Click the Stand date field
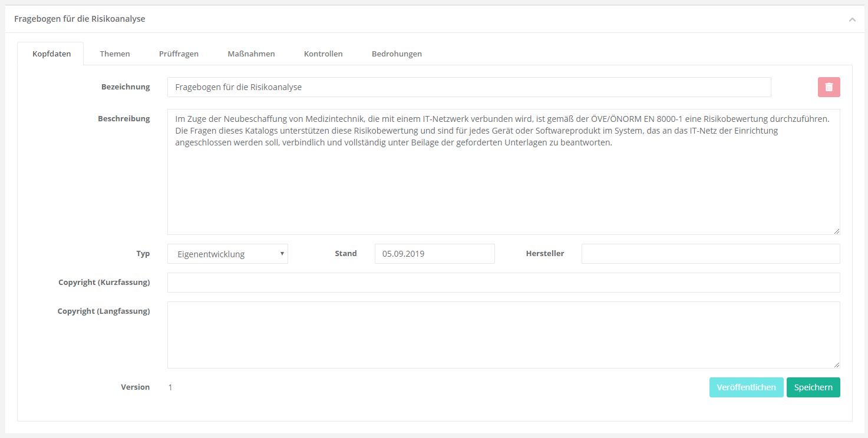This screenshot has width=868, height=438. coord(434,254)
